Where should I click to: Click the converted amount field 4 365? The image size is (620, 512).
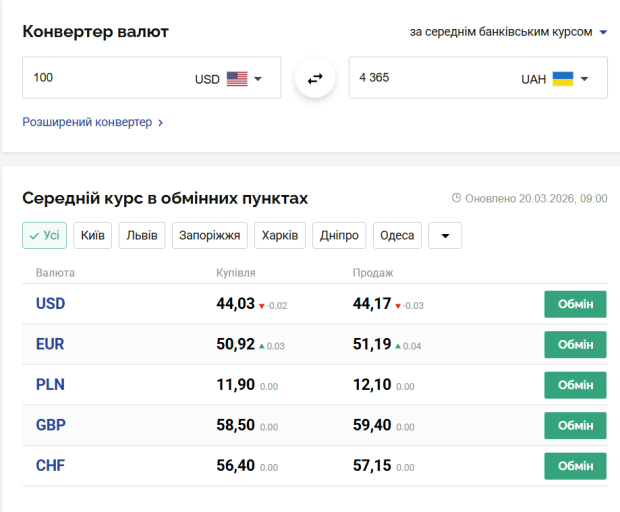coord(430,78)
